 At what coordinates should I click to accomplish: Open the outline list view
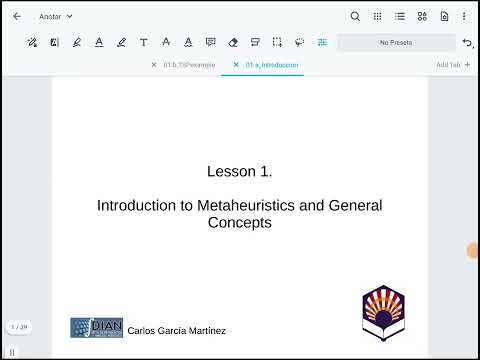coord(400,16)
